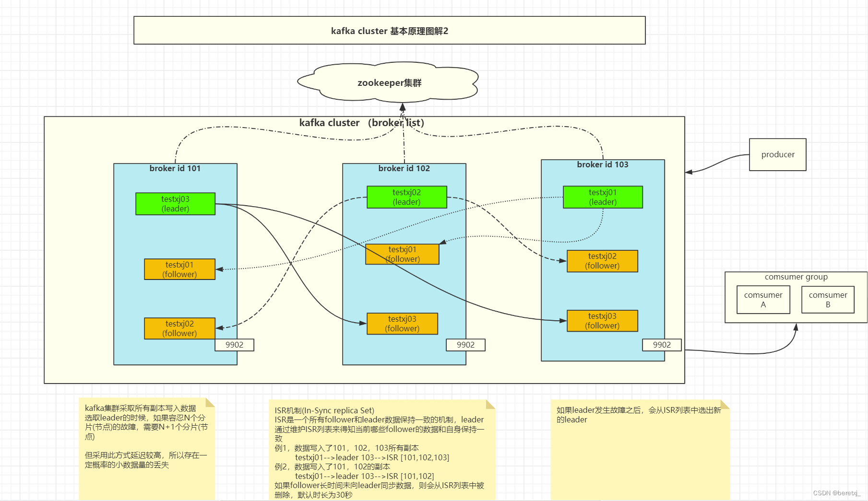This screenshot has width=868, height=501.
Task: Click the note about 如果leader发生故障之后
Action: click(x=640, y=450)
